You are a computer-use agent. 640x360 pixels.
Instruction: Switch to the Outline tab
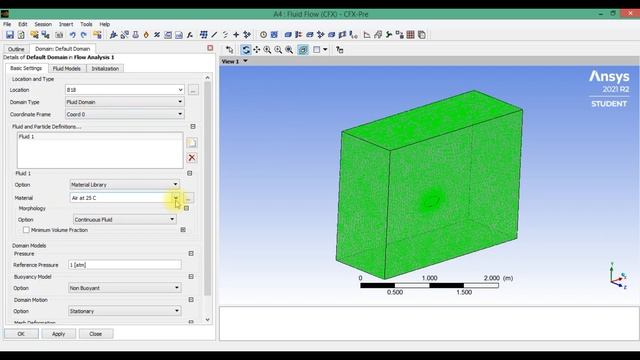pos(16,49)
